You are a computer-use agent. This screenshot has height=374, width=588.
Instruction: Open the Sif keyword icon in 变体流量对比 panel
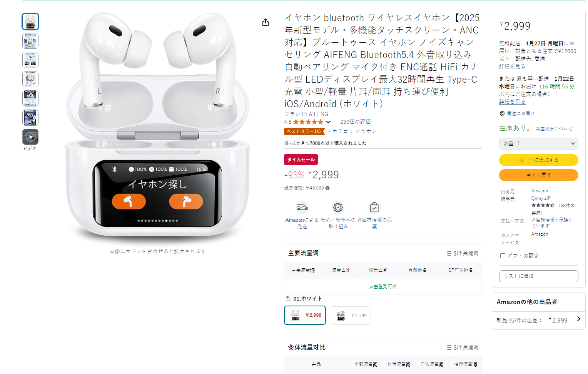(x=449, y=347)
